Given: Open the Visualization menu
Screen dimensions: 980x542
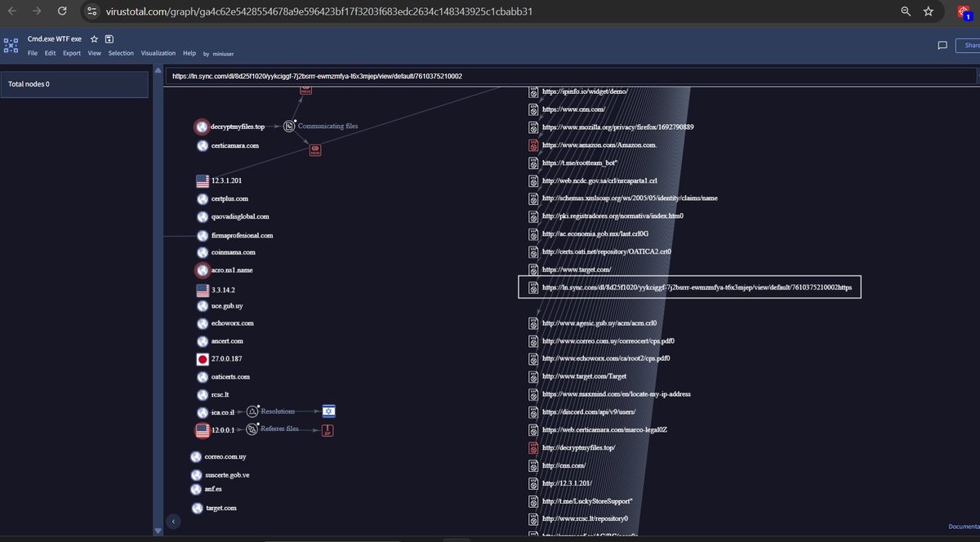Looking at the screenshot, I should tap(158, 53).
